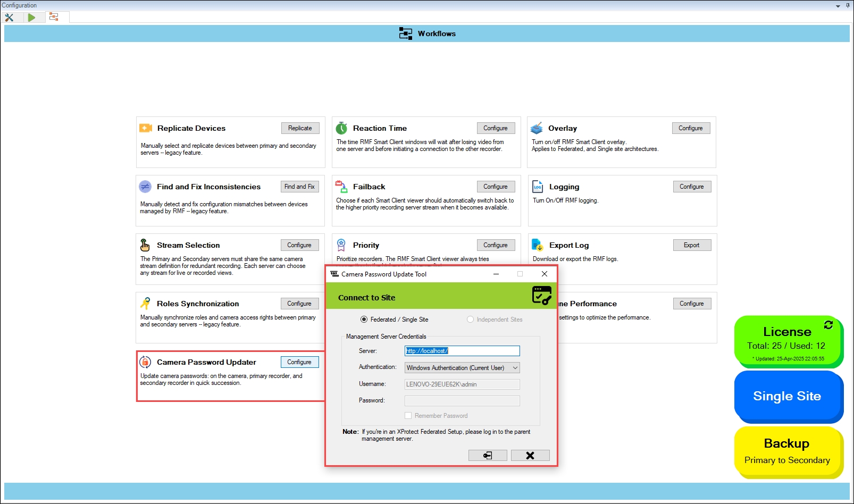Open the Workflows tab icon in toolbar
Viewport: 854px width, 504px height.
54,17
